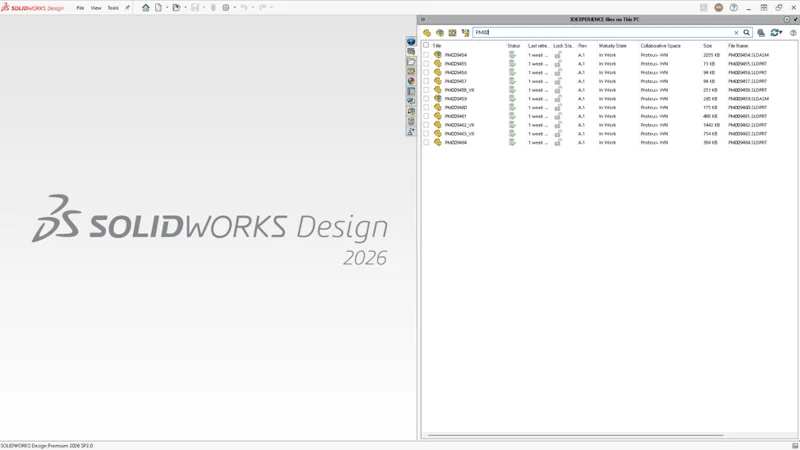Tick the checkbox for row ending 461
The image size is (800, 450).
click(x=426, y=116)
